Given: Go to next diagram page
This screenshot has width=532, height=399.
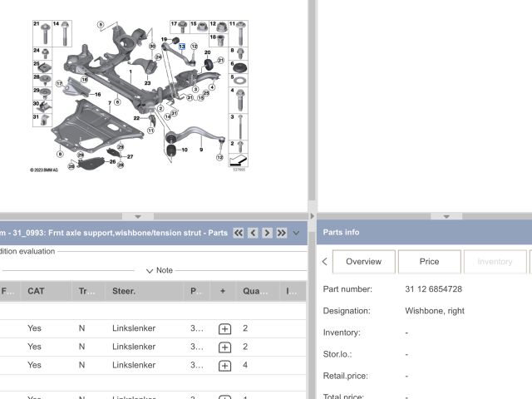Looking at the screenshot, I should point(267,233).
